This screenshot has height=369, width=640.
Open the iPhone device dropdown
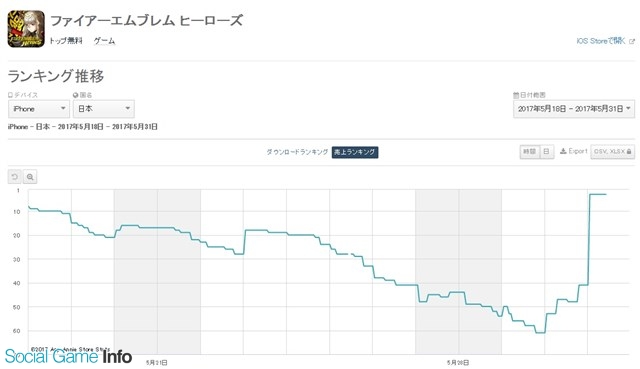click(x=39, y=109)
